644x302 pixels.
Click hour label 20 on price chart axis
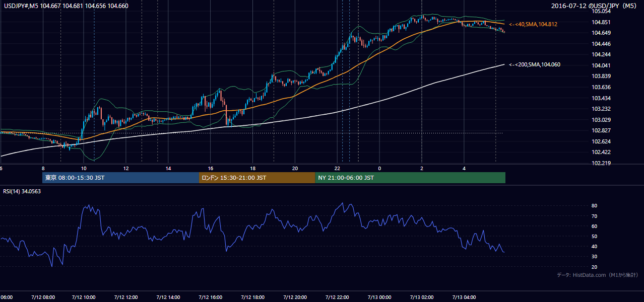[x=295, y=168]
